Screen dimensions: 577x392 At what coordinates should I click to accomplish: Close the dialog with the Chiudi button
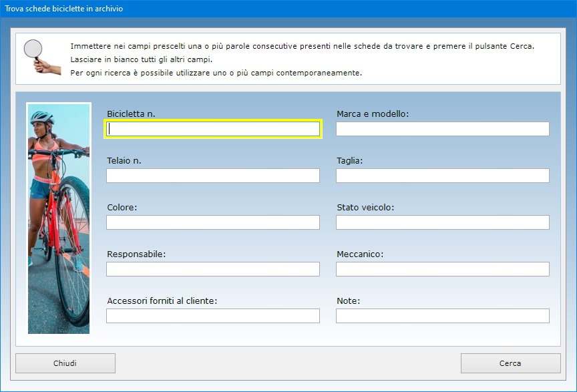tap(65, 363)
